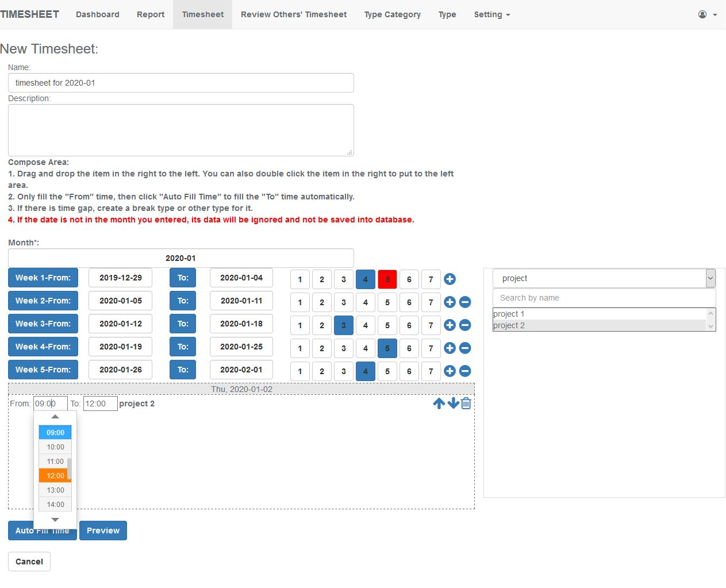The height and width of the screenshot is (588, 726).
Task: Open the project type dropdown
Action: pos(604,278)
